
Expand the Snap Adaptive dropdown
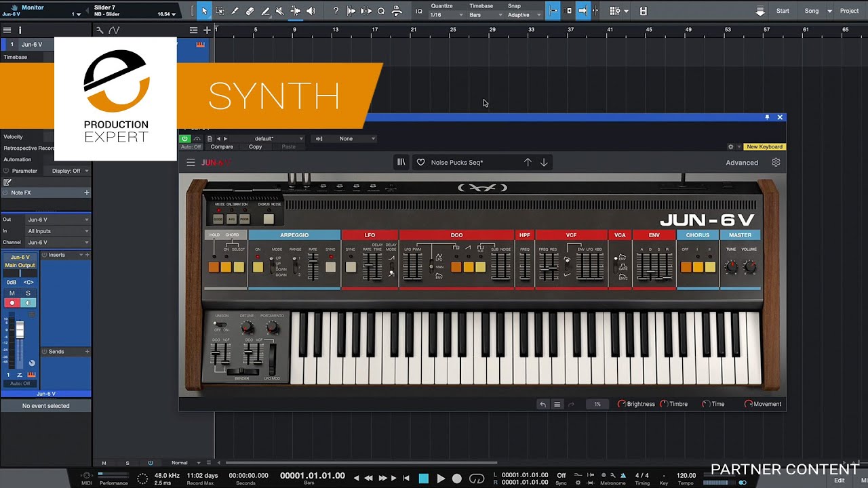(x=524, y=15)
